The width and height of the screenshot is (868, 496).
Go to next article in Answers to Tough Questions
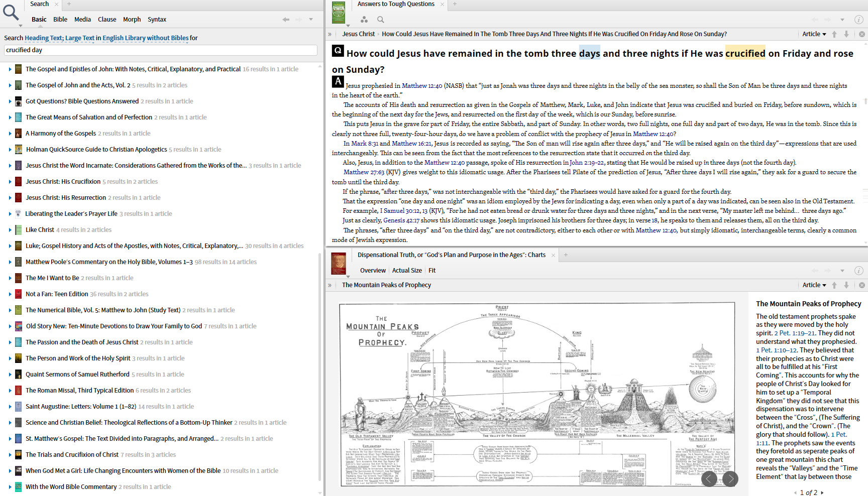coord(846,34)
